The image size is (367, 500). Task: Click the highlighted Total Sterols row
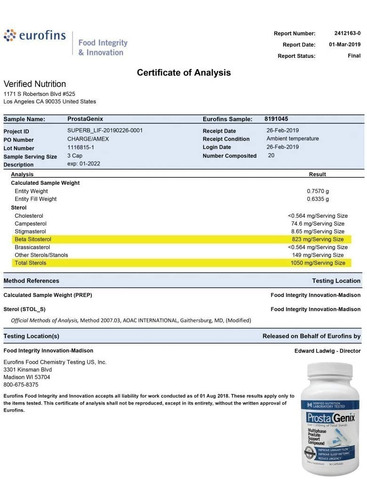click(x=182, y=263)
